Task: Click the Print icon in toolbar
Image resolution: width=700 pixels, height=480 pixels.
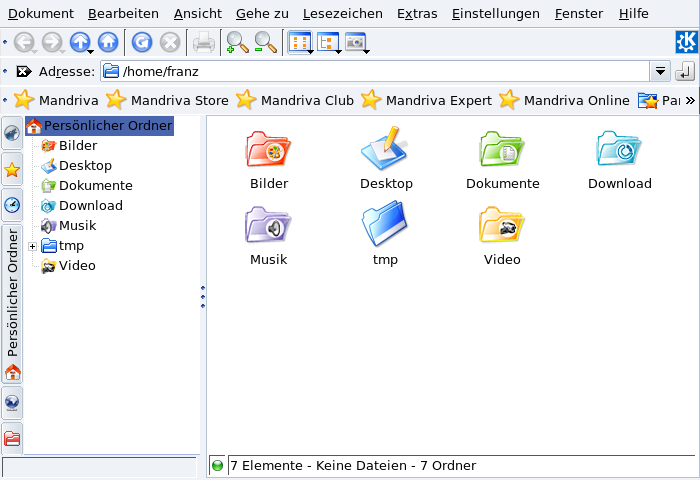Action: coord(203,42)
